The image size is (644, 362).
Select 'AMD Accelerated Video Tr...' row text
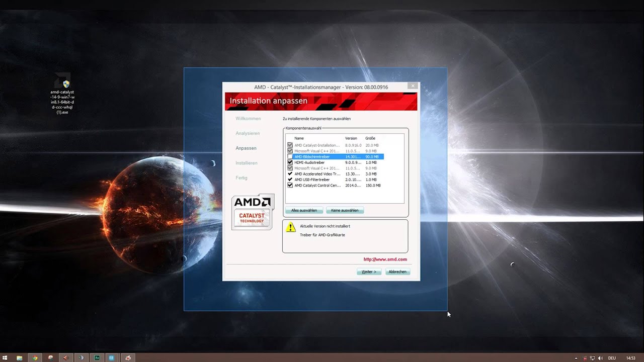coord(317,174)
